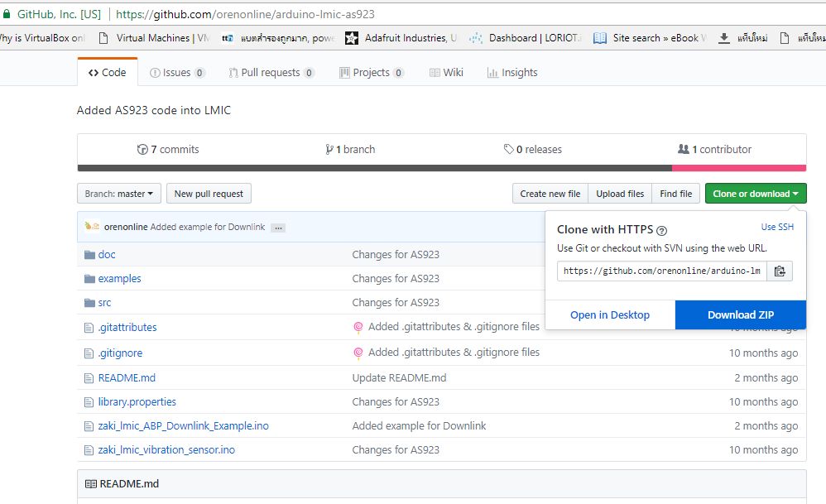Click the contributors people icon
This screenshot has width=826, height=504.
pos(684,149)
